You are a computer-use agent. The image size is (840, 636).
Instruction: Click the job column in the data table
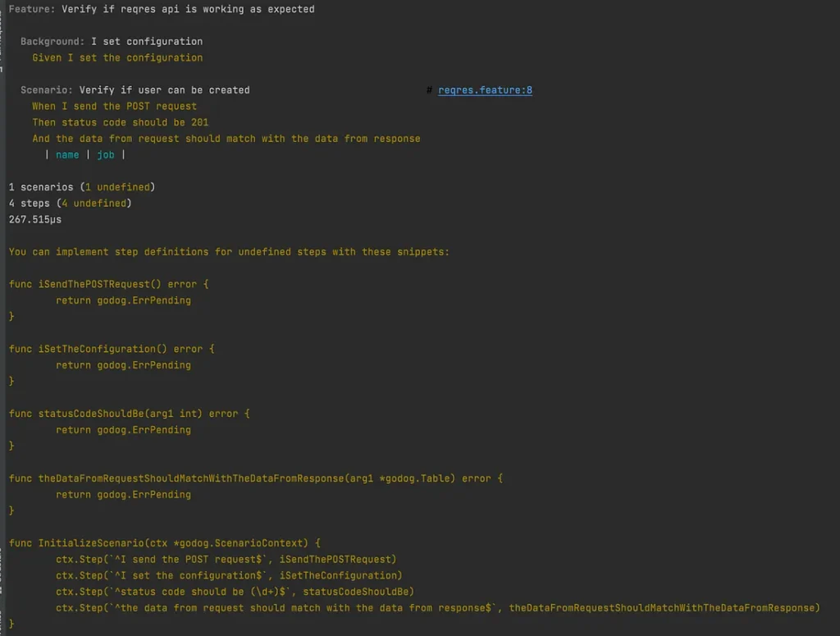tap(106, 155)
